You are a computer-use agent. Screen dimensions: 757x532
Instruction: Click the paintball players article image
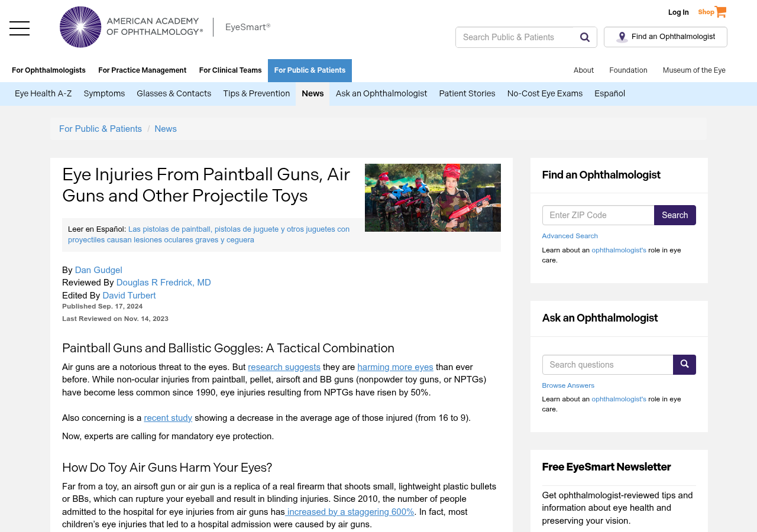pos(433,197)
